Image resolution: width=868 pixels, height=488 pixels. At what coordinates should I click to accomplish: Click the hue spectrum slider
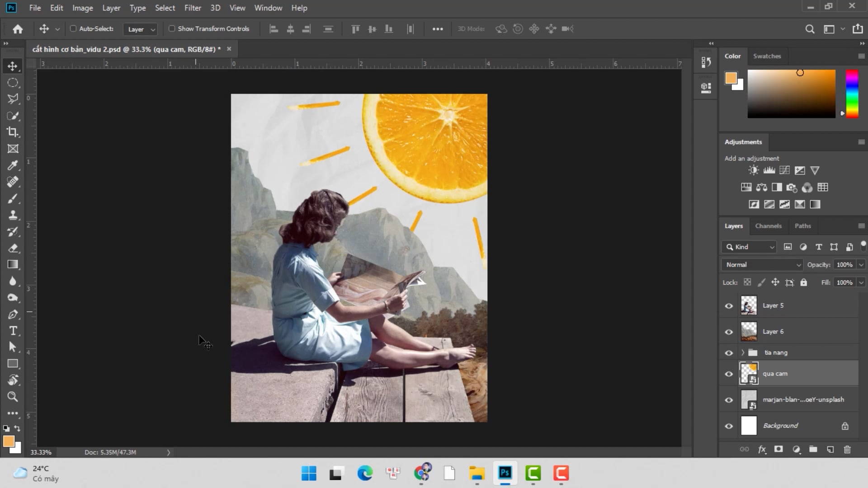click(x=852, y=94)
